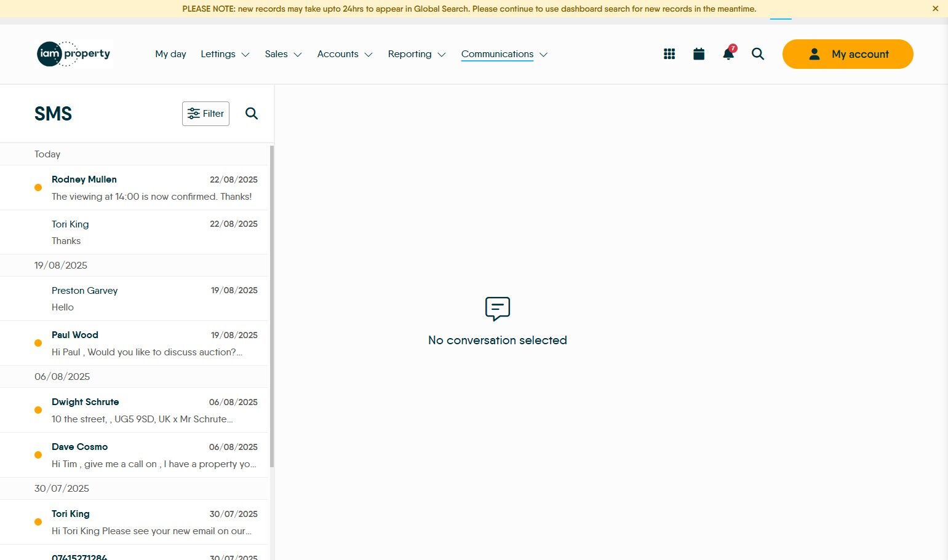Image resolution: width=948 pixels, height=560 pixels.
Task: Toggle unread dot beside Paul Wood's conversation
Action: pyautogui.click(x=38, y=342)
